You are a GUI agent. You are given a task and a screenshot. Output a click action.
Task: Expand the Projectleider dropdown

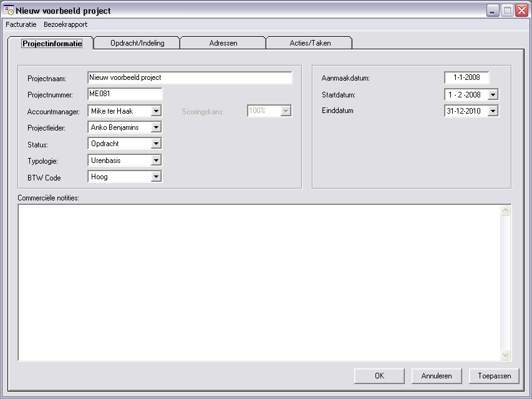click(156, 127)
